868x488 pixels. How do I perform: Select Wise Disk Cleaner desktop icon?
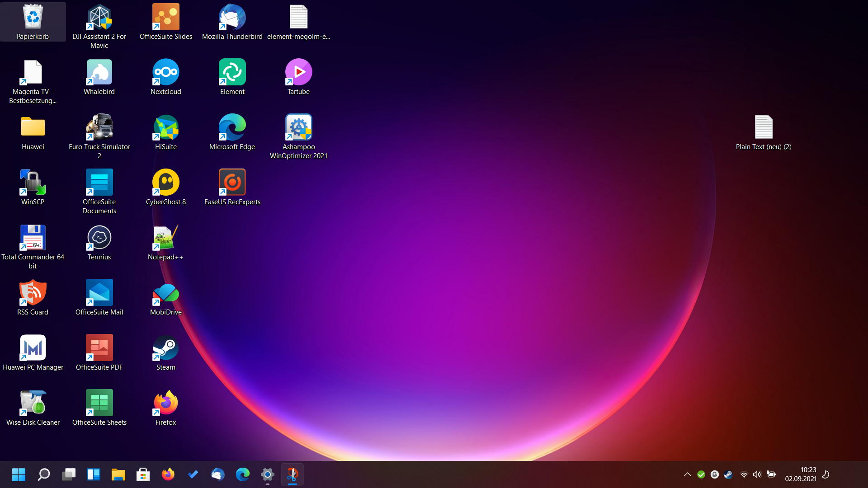33,408
